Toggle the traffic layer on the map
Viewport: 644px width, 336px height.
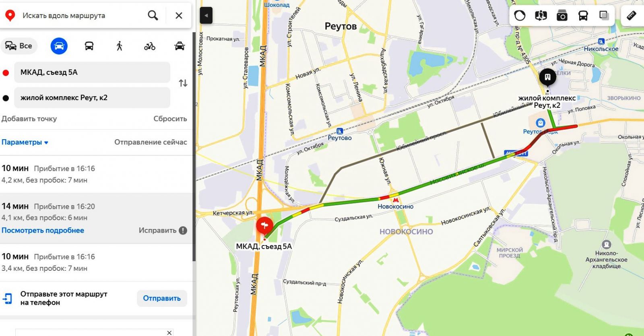point(520,16)
